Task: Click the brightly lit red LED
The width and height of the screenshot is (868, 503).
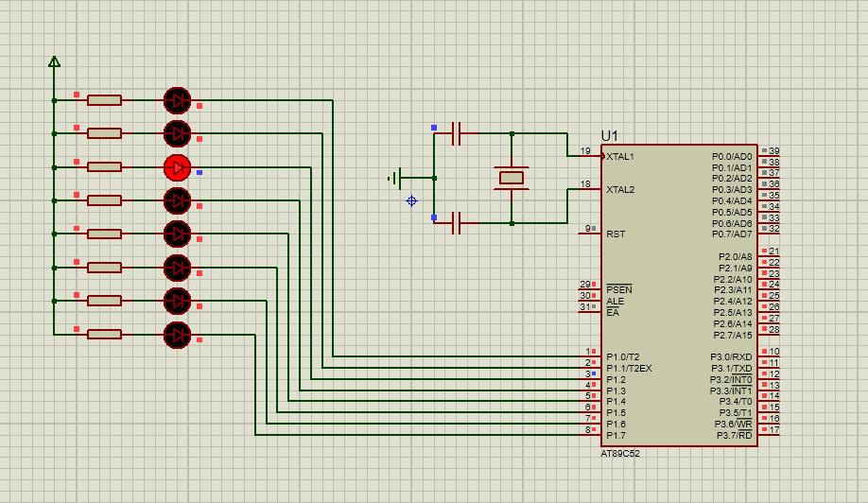Action: point(177,167)
